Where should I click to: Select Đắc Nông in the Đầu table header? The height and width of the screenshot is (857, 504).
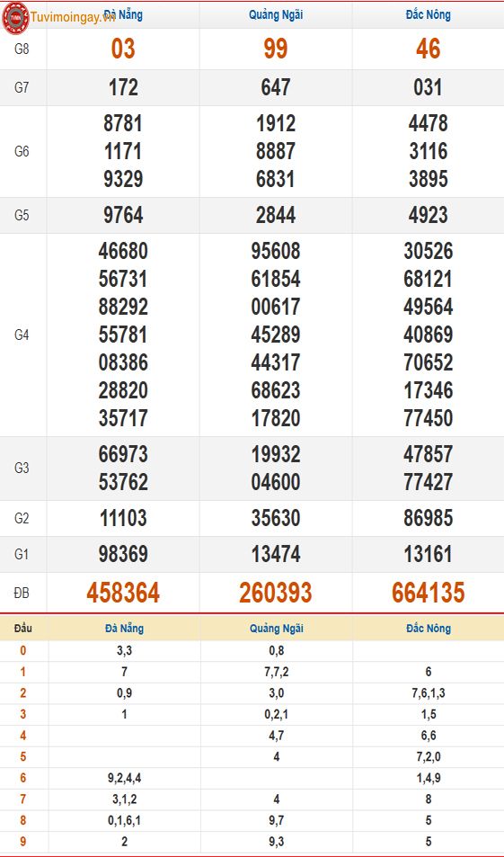coord(429,629)
